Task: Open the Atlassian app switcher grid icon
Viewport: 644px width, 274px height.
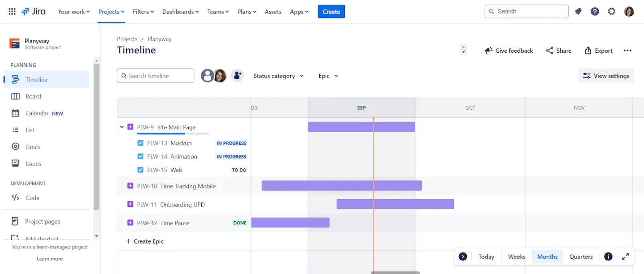Action: click(x=12, y=11)
